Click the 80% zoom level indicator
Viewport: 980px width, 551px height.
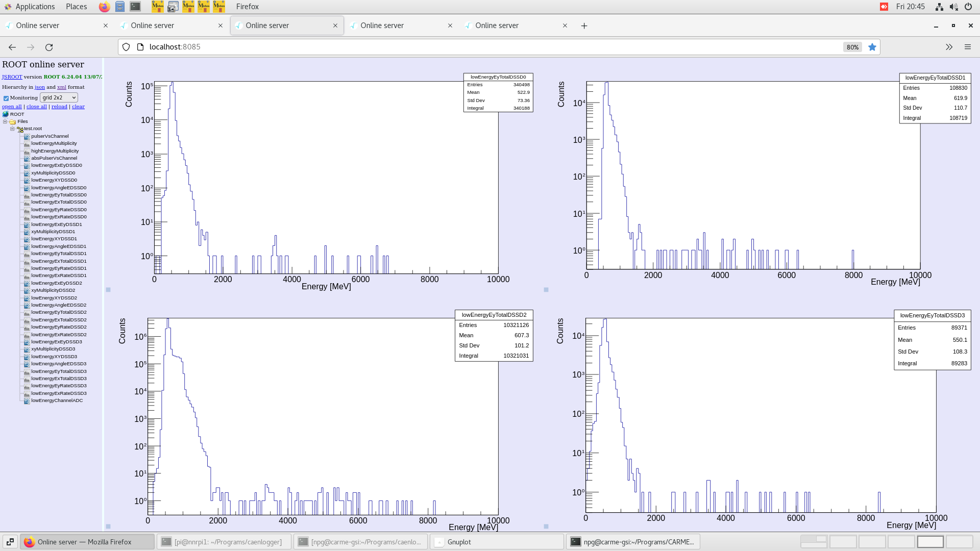(x=852, y=47)
